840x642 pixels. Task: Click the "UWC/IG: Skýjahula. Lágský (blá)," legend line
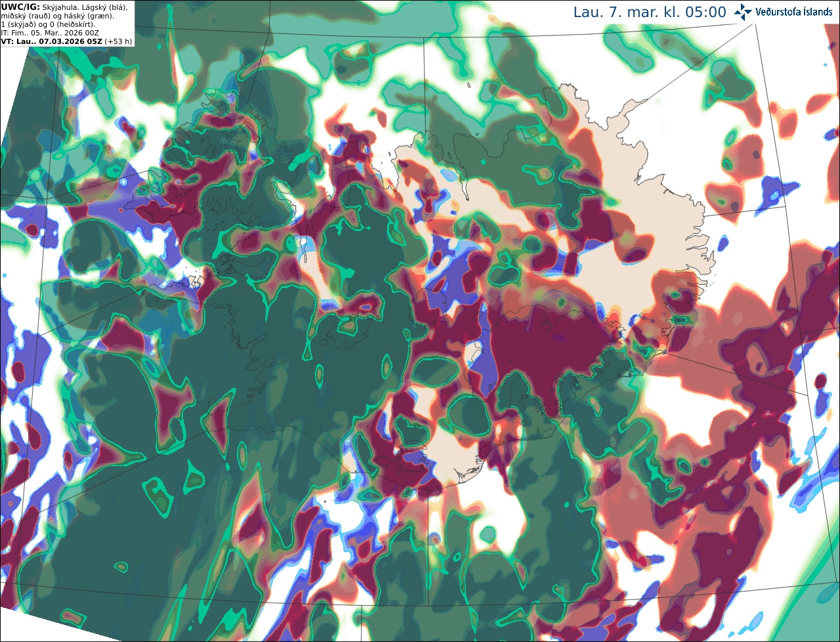(x=64, y=7)
